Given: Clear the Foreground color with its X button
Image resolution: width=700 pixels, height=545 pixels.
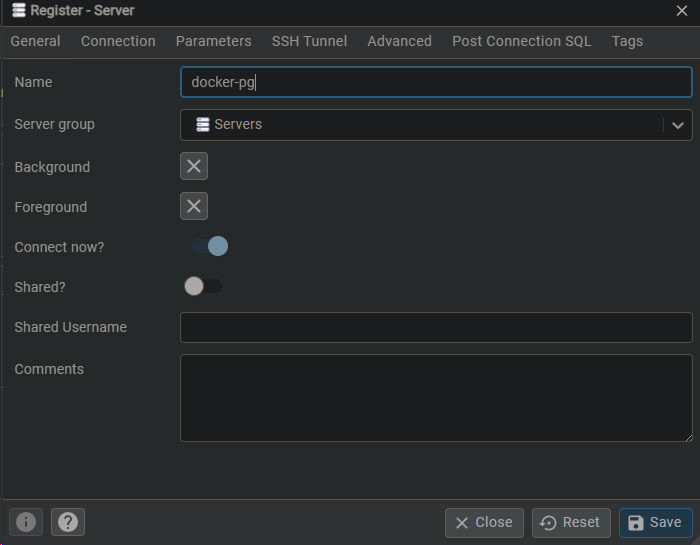Looking at the screenshot, I should click(x=194, y=206).
